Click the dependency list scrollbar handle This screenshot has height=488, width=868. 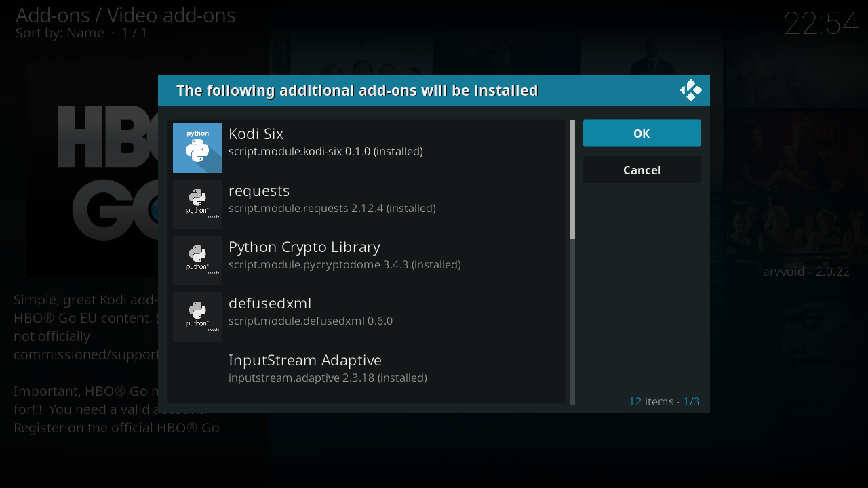point(572,180)
